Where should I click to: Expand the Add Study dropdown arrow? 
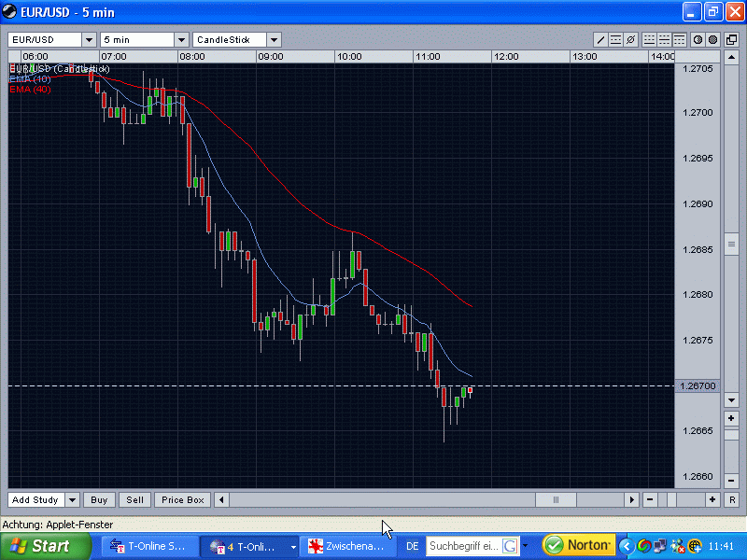tap(73, 500)
